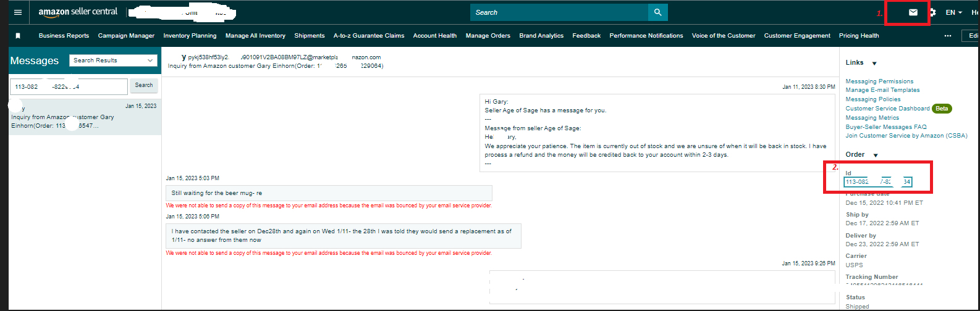The height and width of the screenshot is (311, 980).
Task: Click the magnifier search button in header
Action: pyautogui.click(x=657, y=12)
